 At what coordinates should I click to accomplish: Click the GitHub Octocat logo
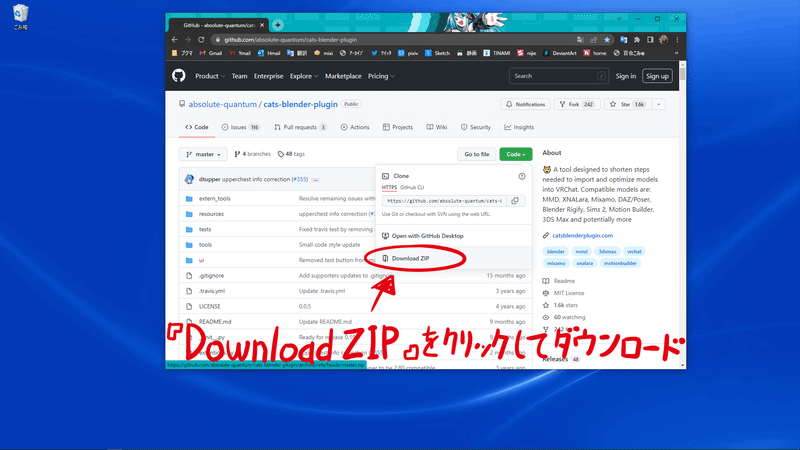(179, 76)
